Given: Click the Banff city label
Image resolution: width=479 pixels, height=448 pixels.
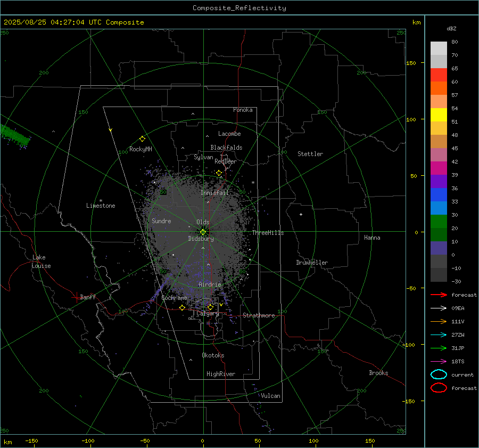Looking at the screenshot, I should point(88,297).
